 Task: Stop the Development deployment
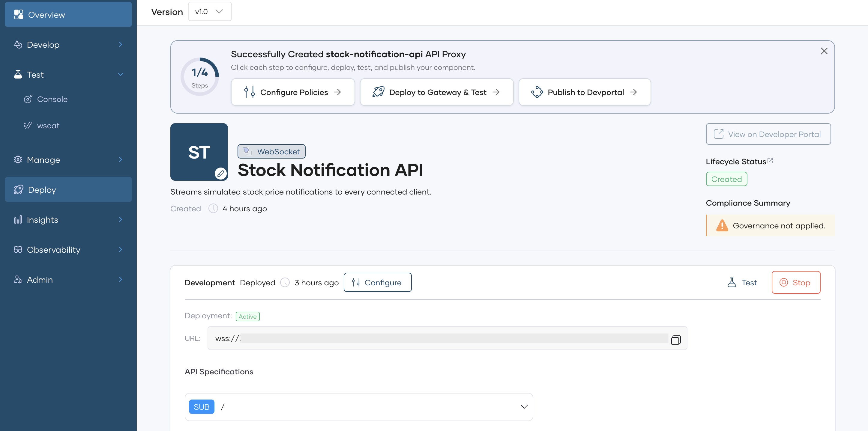[x=795, y=282]
